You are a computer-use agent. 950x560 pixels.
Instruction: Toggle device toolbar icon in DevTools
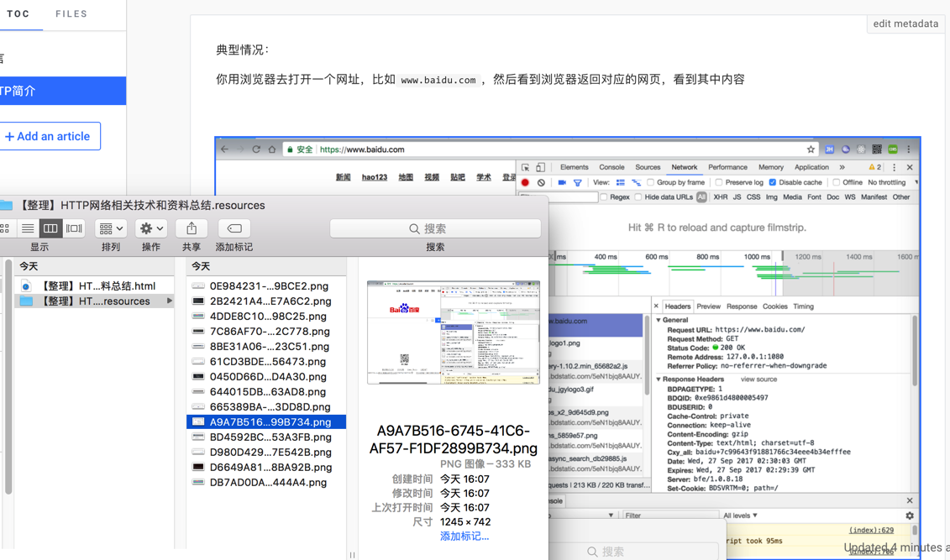[x=540, y=167]
